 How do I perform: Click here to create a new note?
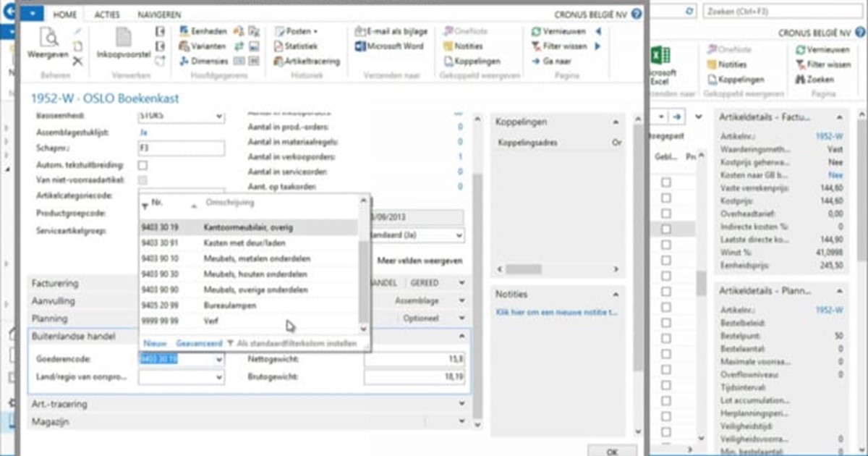point(556,313)
